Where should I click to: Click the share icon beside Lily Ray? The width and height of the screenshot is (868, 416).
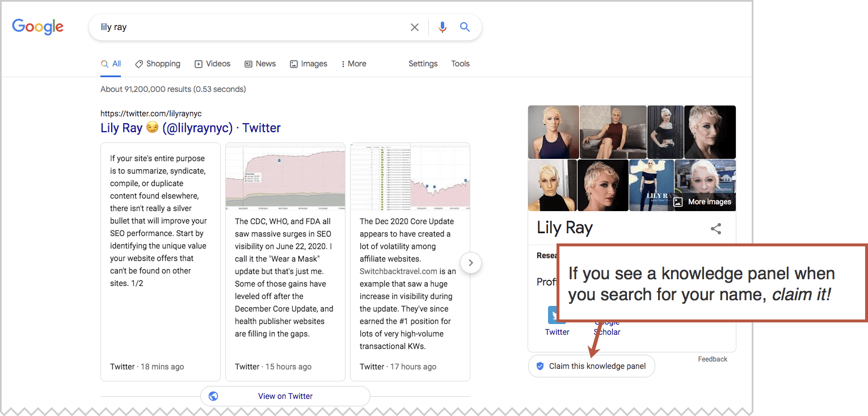point(716,229)
